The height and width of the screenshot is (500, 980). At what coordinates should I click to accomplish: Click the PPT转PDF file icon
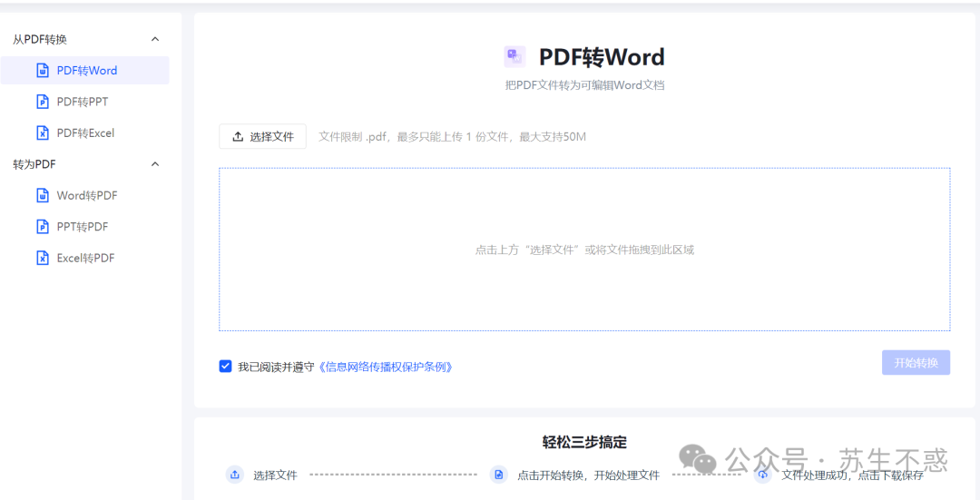tap(43, 226)
